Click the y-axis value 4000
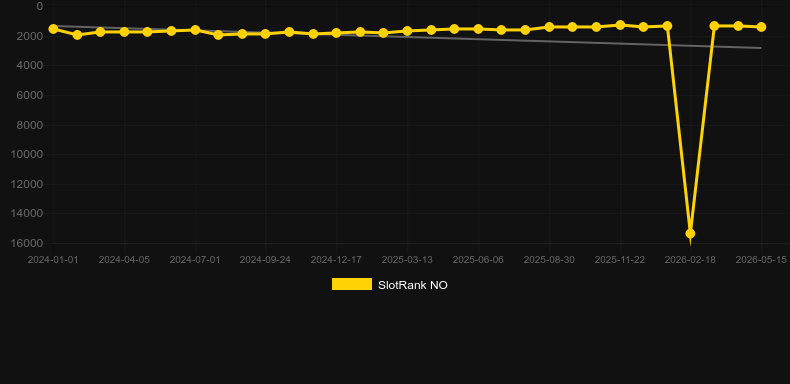This screenshot has height=384, width=790. coord(30,66)
